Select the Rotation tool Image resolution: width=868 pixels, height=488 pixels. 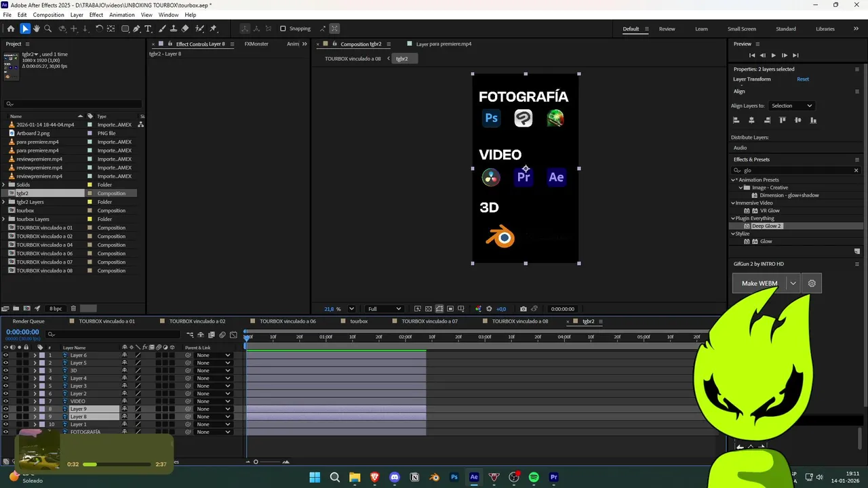99,28
